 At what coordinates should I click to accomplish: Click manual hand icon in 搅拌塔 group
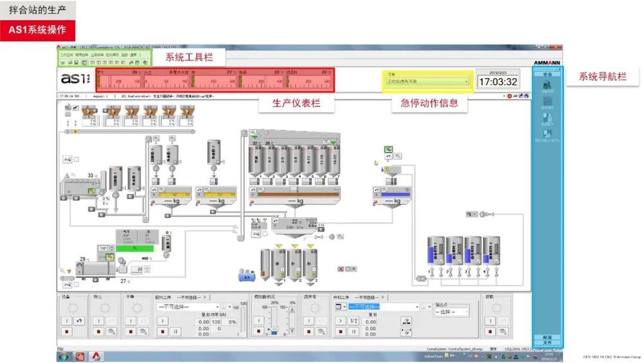(321, 331)
